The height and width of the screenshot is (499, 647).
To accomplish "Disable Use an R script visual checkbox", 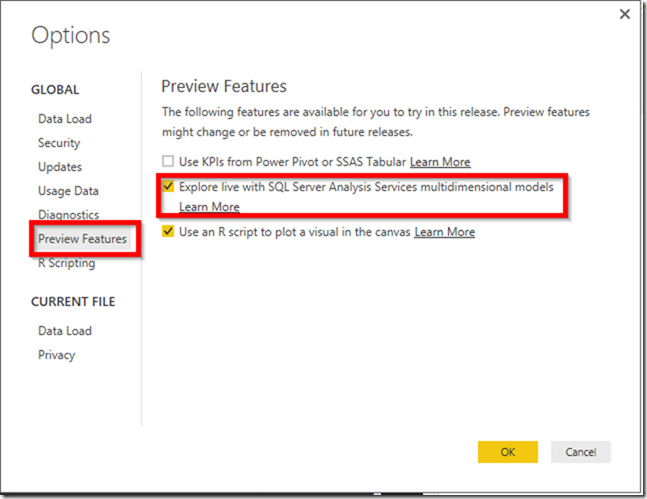I will coord(168,231).
